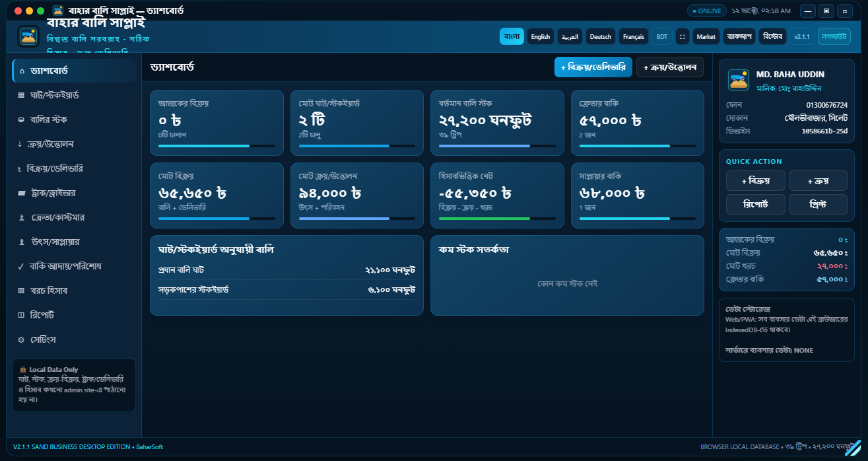Click ক্রেতার বাকি row in right summary
The image size is (868, 461).
(x=787, y=279)
